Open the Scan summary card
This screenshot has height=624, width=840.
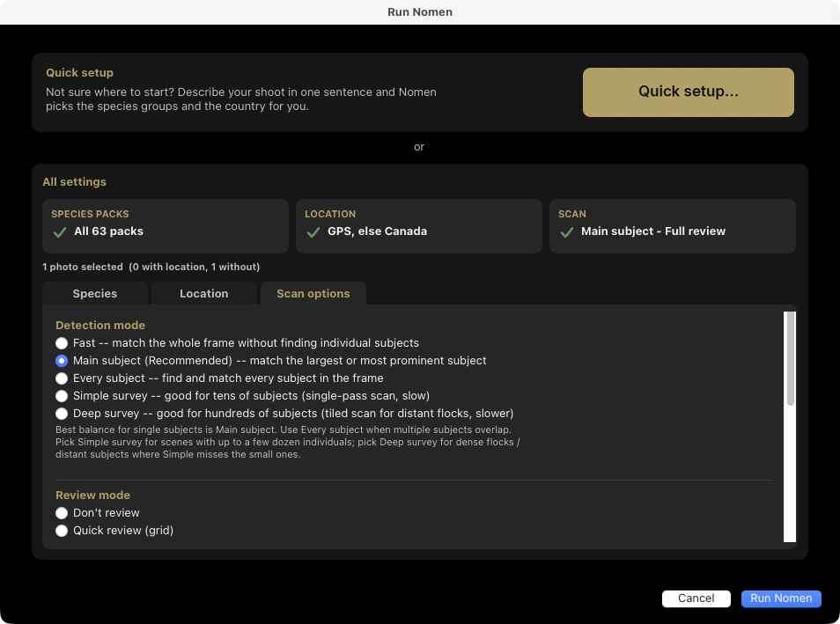coord(673,226)
